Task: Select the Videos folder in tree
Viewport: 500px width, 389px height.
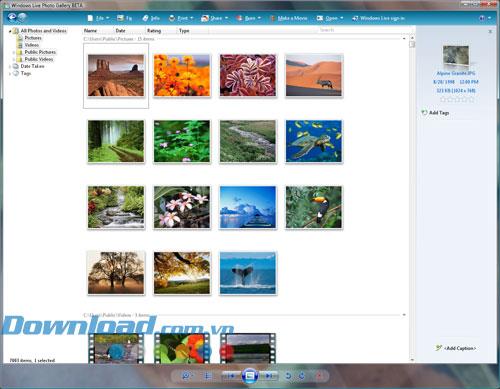Action: coord(32,45)
